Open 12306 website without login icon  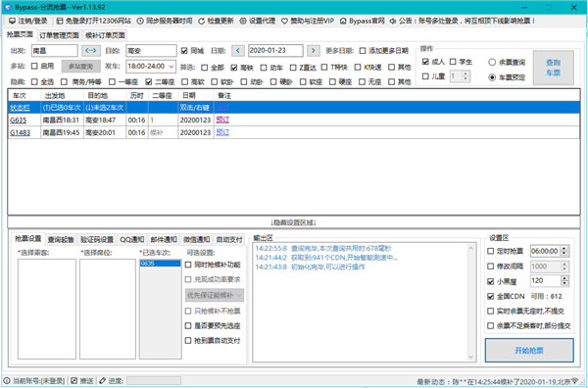click(x=60, y=21)
